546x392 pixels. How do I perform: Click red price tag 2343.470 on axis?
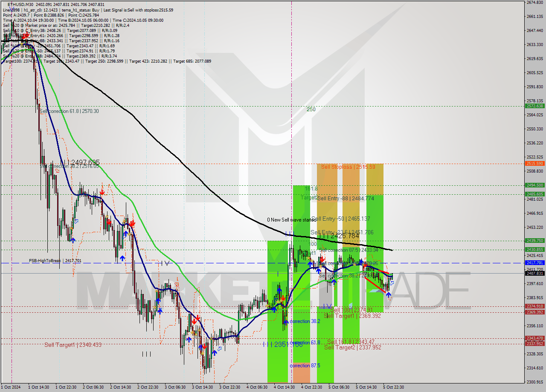point(535,339)
